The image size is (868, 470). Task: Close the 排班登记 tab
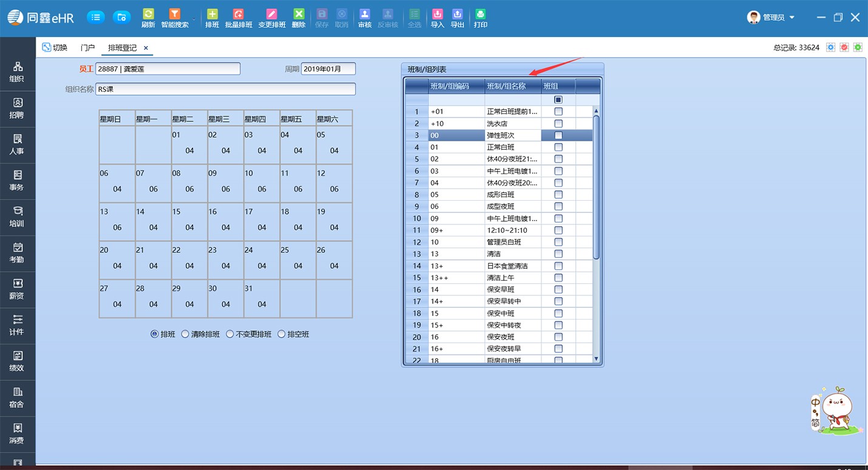click(146, 48)
